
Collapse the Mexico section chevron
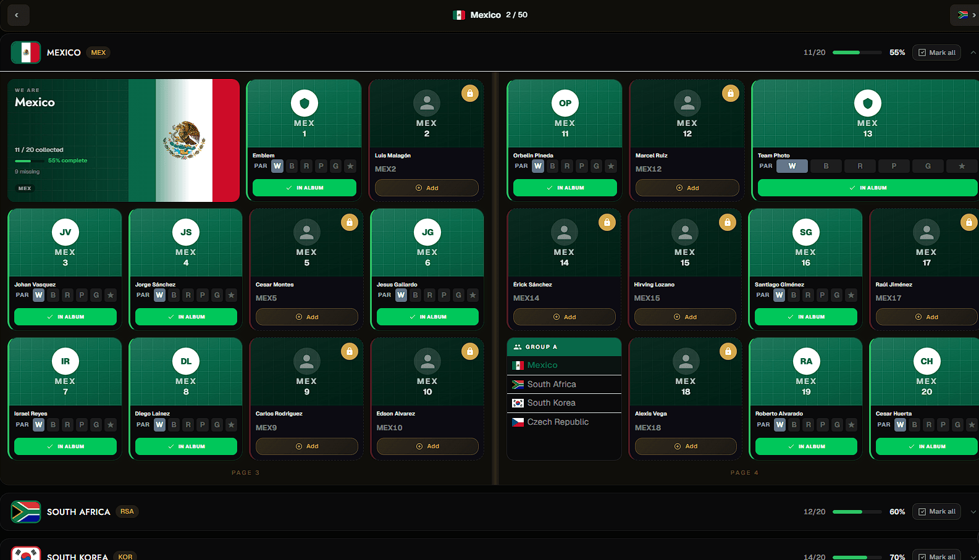click(973, 52)
